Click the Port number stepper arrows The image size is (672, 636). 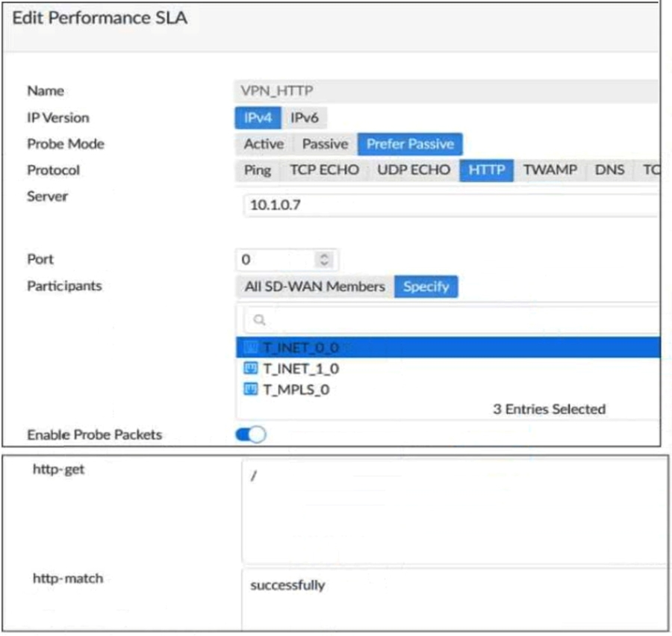(323, 260)
